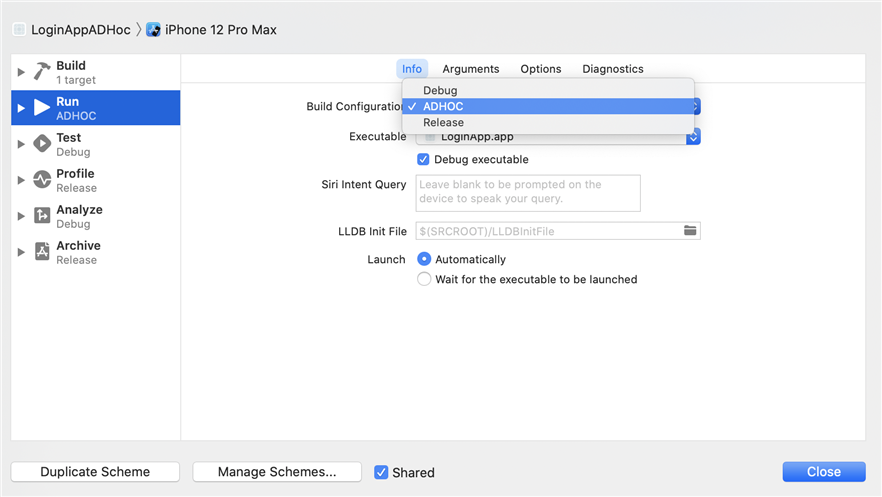
Task: Expand the Test action disclosure triangle
Action: (x=21, y=144)
